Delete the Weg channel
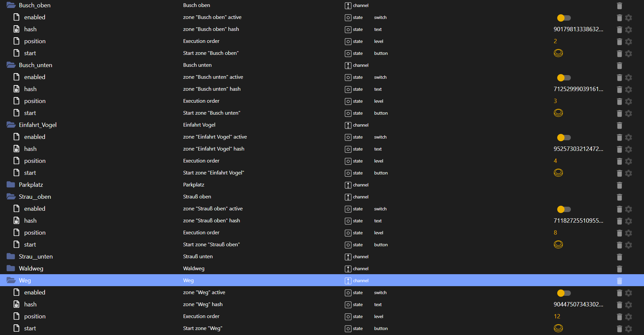Viewport: 644px width, 335px height. coord(619,281)
